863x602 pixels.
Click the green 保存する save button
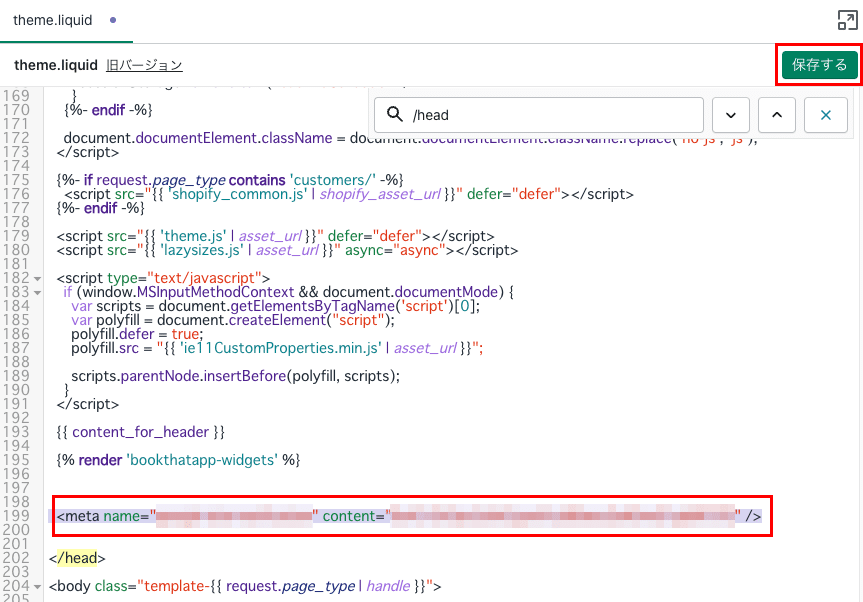click(x=820, y=65)
